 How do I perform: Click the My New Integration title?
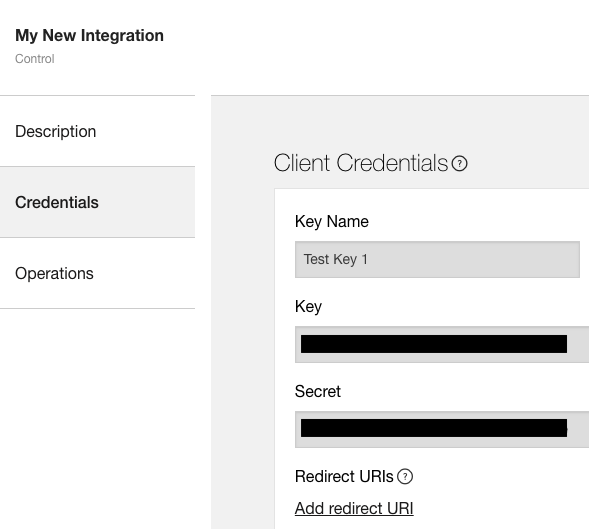(89, 35)
